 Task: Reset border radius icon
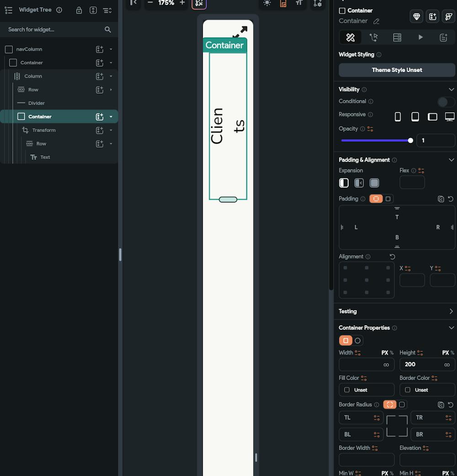point(451,405)
